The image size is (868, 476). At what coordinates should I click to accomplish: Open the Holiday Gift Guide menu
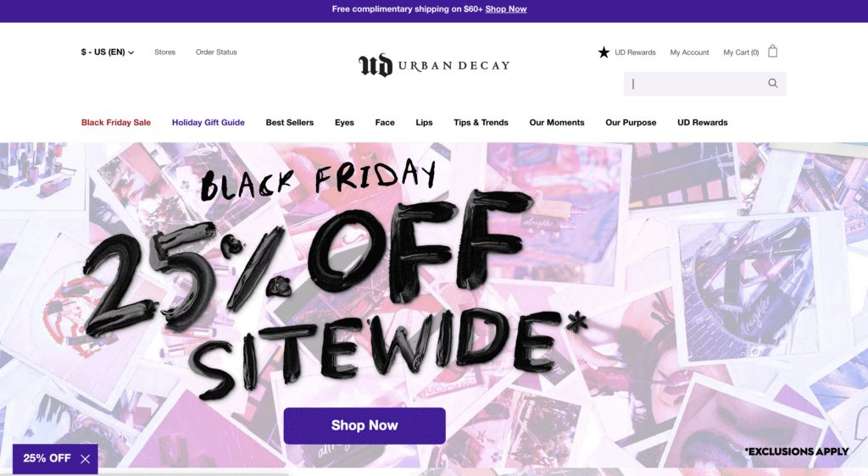[x=209, y=123]
